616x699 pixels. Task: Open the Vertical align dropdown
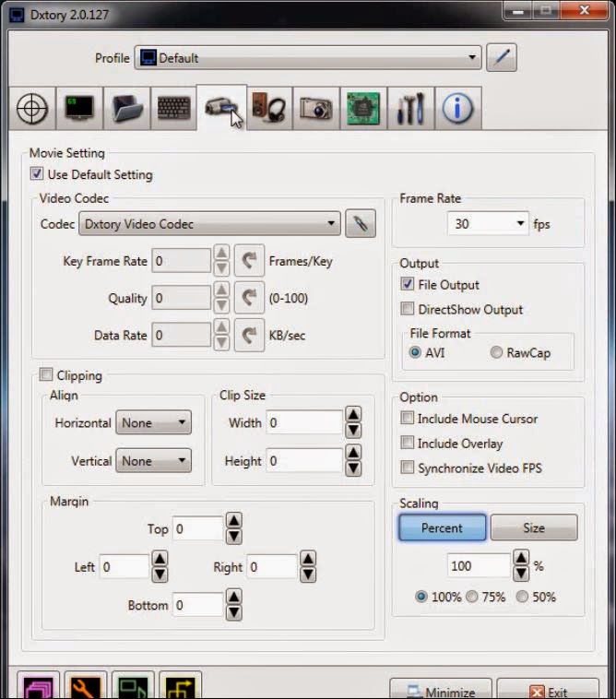pos(153,460)
